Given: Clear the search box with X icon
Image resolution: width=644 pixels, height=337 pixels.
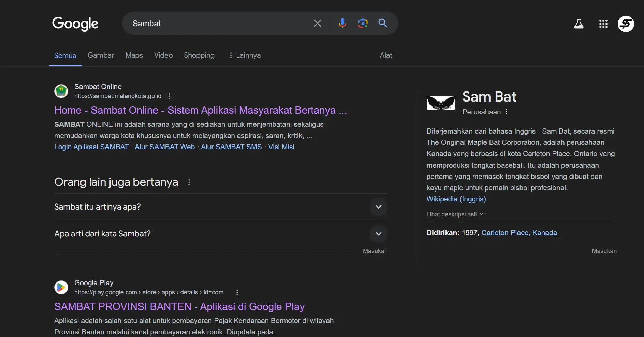Looking at the screenshot, I should click(317, 23).
